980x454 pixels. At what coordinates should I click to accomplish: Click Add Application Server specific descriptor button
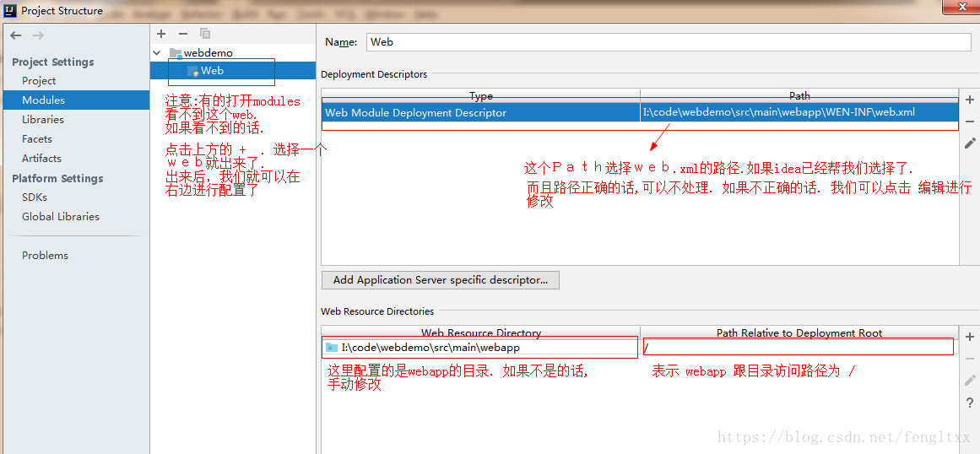coord(441,280)
